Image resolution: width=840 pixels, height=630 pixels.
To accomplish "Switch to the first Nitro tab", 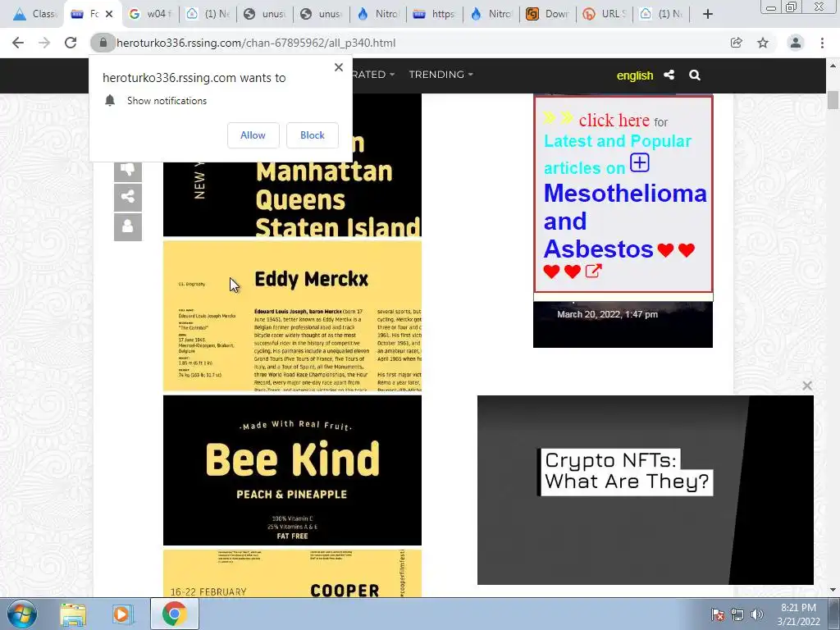I will [377, 14].
